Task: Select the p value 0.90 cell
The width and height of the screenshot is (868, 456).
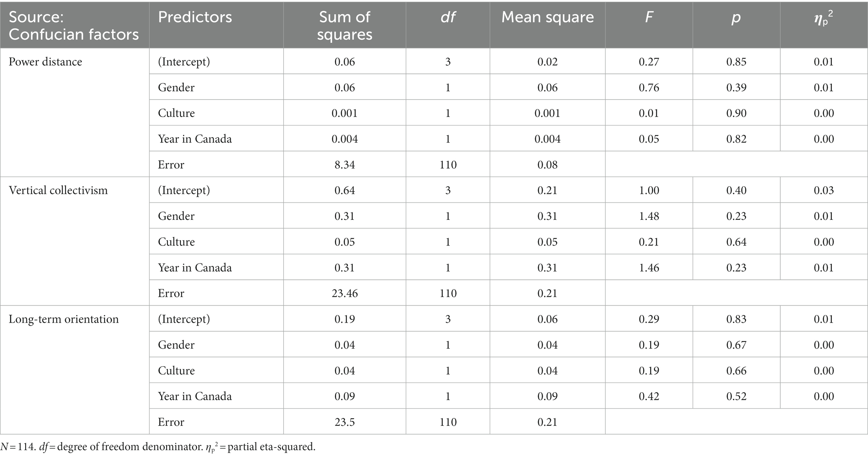Action: [x=736, y=113]
